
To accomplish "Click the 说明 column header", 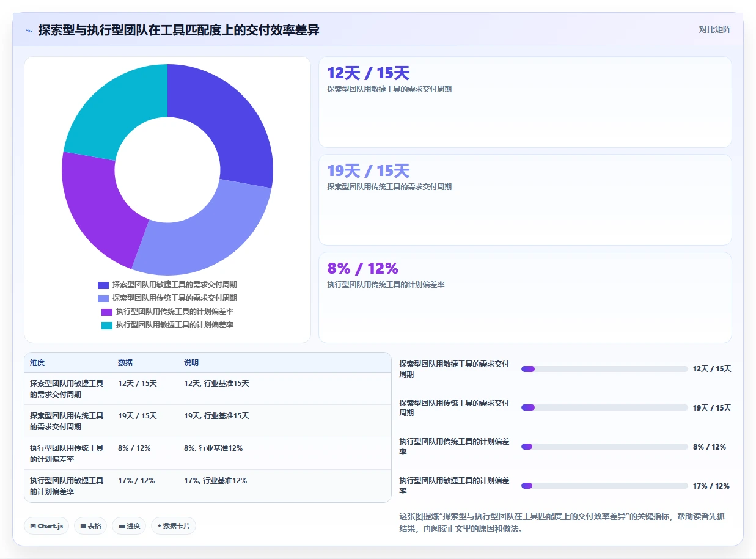I will (191, 363).
